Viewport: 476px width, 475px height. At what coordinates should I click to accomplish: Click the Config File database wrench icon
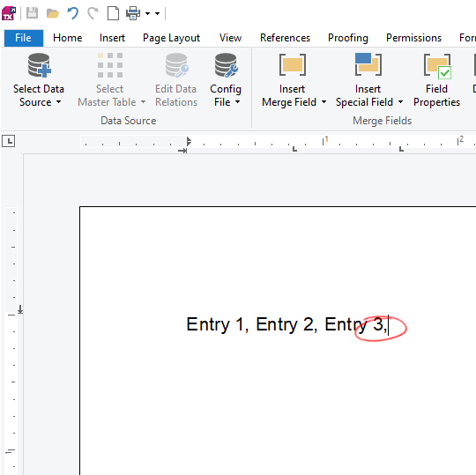[227, 65]
